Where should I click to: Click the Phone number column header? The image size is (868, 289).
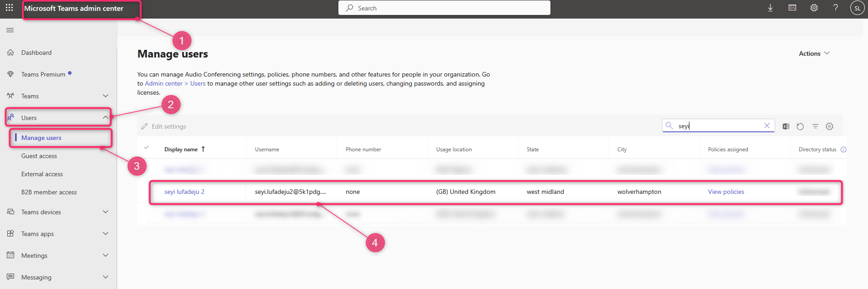[363, 149]
